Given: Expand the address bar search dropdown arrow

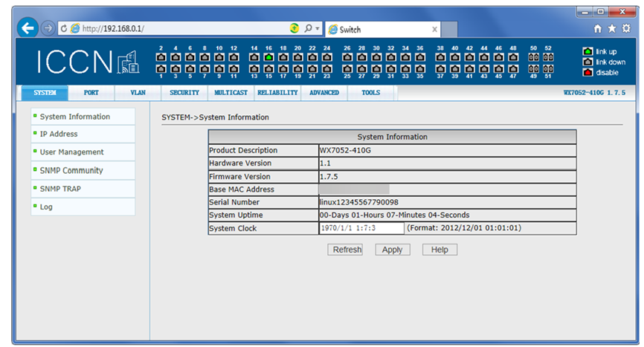Looking at the screenshot, I should pyautogui.click(x=318, y=29).
